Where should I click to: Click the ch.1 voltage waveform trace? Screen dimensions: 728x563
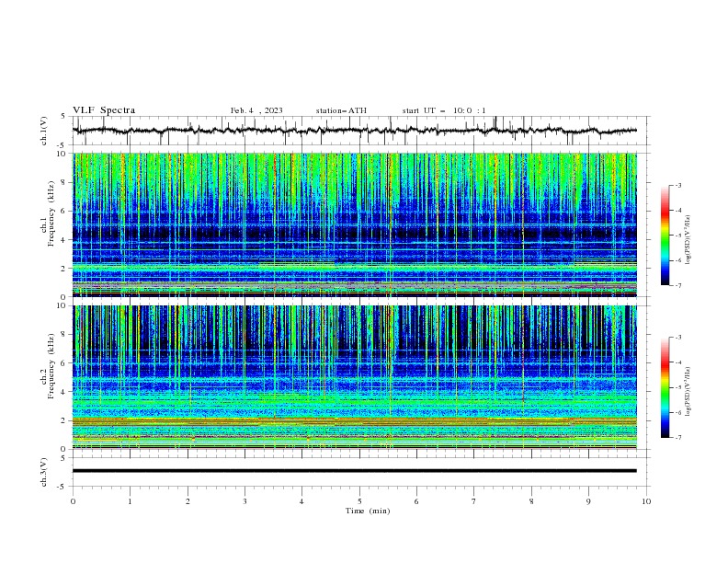[355, 131]
